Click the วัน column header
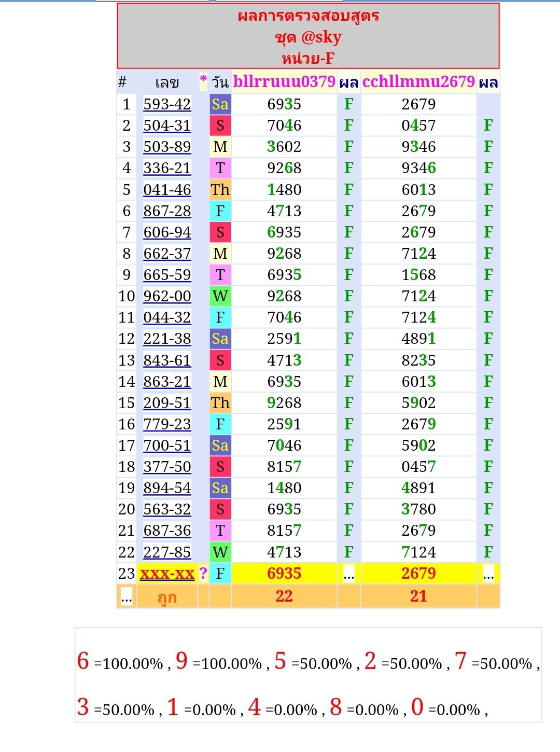 (x=220, y=82)
